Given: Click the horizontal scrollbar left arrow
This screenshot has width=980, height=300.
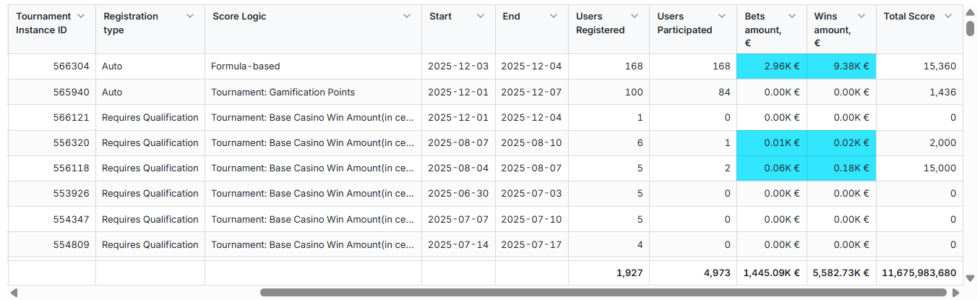Looking at the screenshot, I should pos(13,293).
